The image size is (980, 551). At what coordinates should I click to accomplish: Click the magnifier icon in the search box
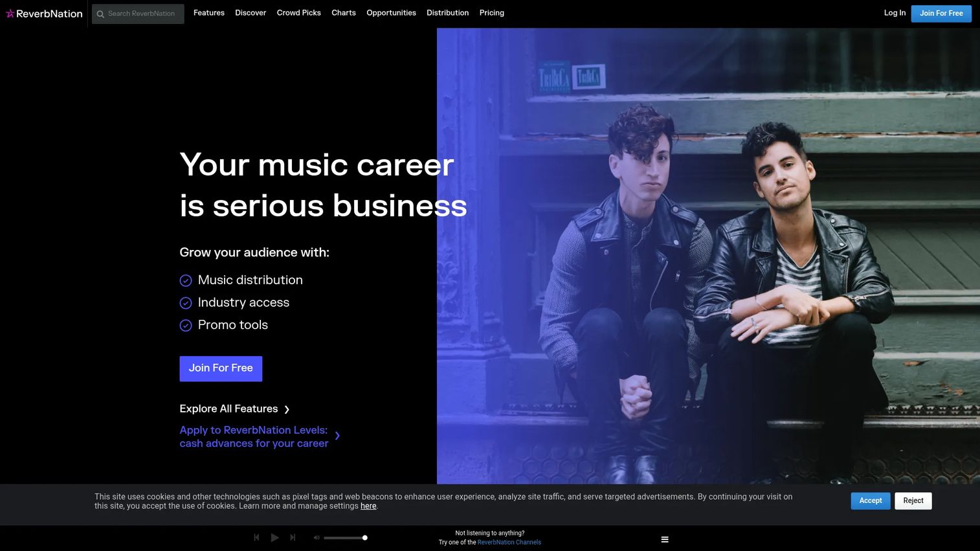tap(100, 14)
